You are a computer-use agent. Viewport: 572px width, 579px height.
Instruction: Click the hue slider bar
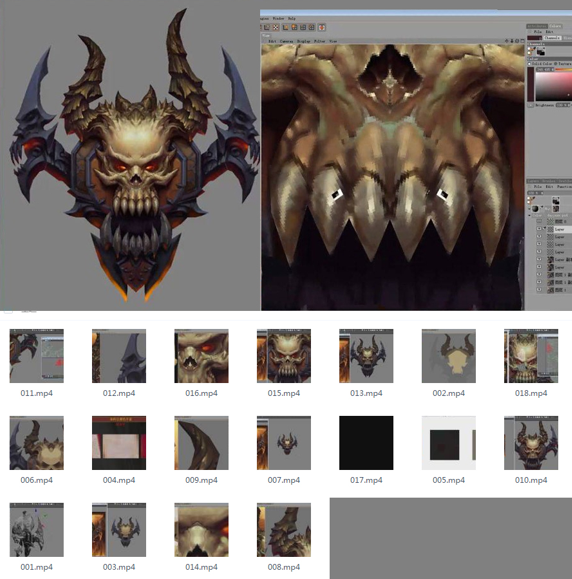point(564,69)
